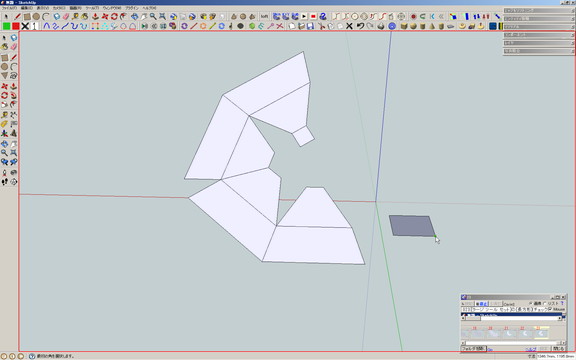Click the green square toolbar icon

(6, 26)
